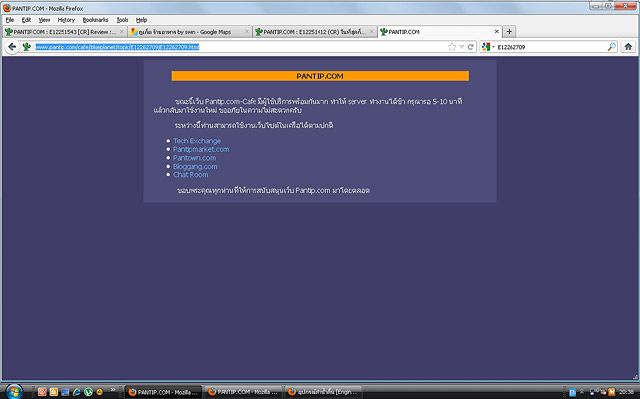
Task: Launch the green uTorrent quick launch icon
Action: (88, 392)
